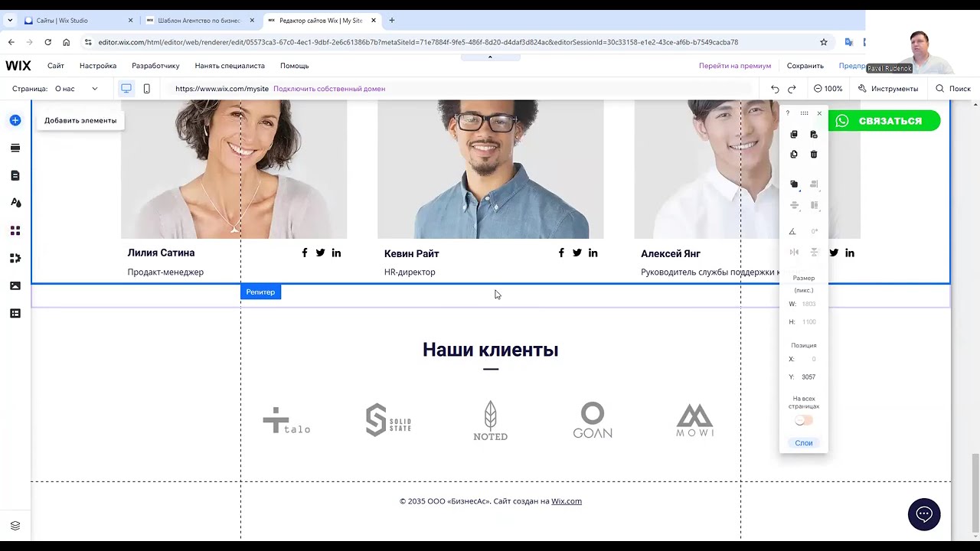The width and height of the screenshot is (980, 551).
Task: Open the Site Design sidebar icon
Action: click(15, 203)
